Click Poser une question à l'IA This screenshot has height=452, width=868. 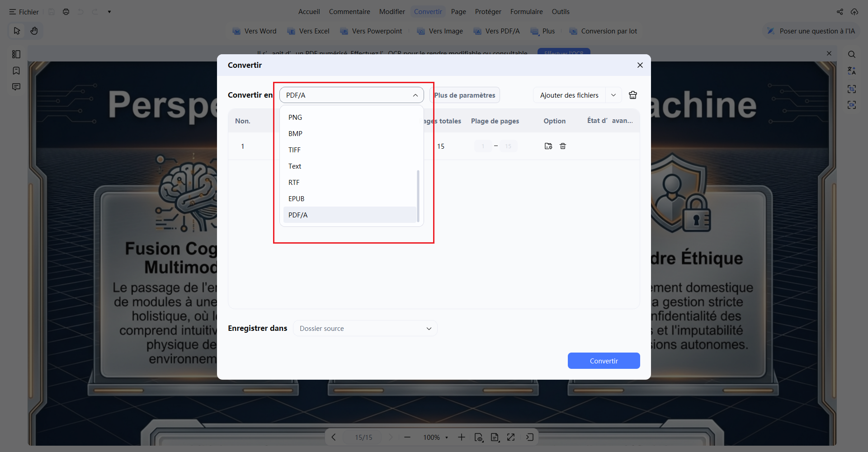coord(811,31)
